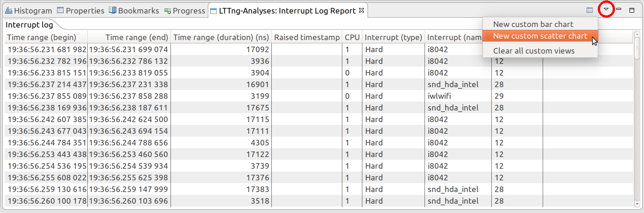Open the Properties tab
Screen dimensions: 644x213
tap(80, 11)
